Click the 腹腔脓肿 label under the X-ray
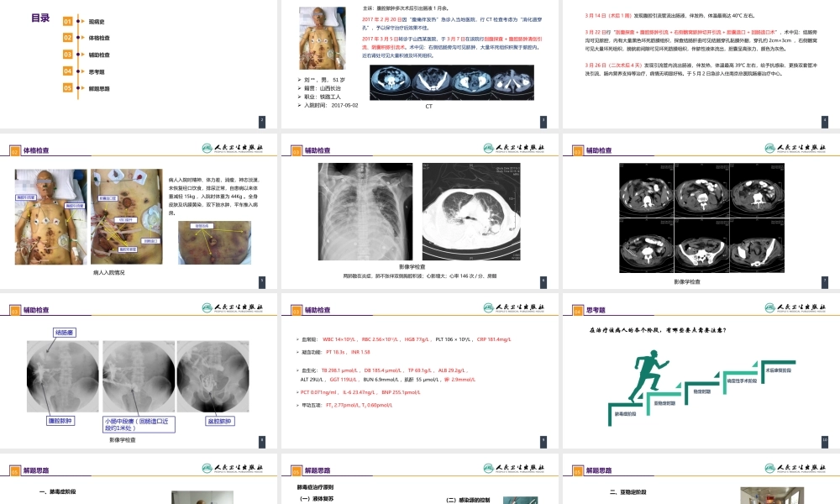840x504 pixels. 60,421
